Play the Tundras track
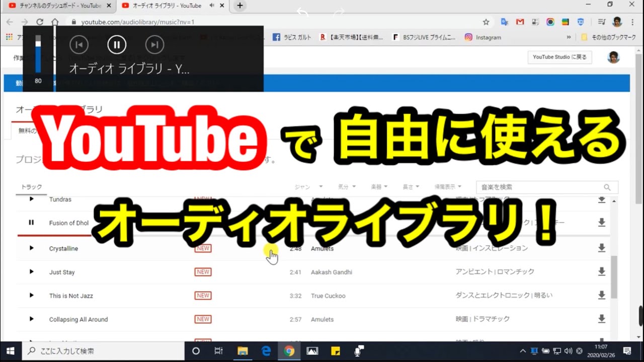The image size is (644, 362). 31,199
